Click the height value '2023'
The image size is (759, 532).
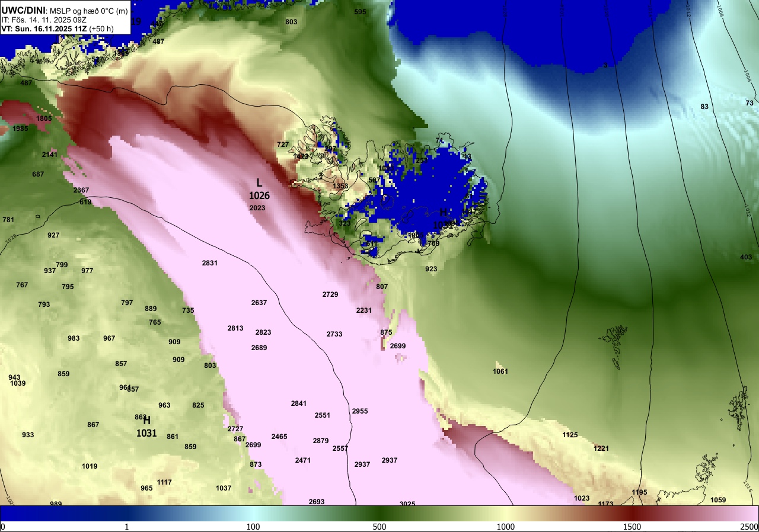tap(257, 208)
